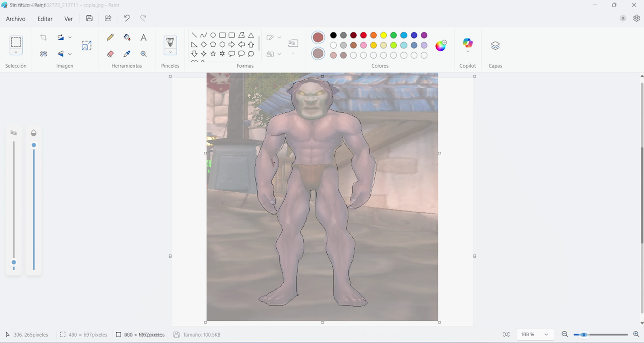Pick the pink color swatch

363,45
